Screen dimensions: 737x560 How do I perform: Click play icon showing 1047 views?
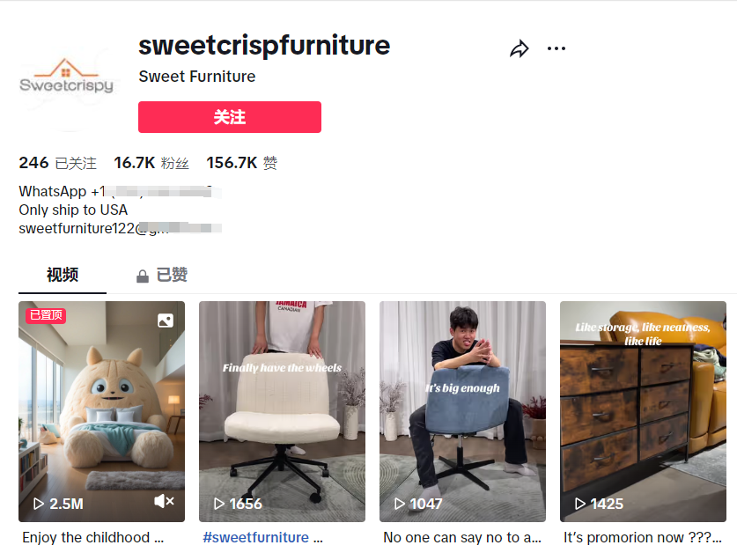[400, 504]
